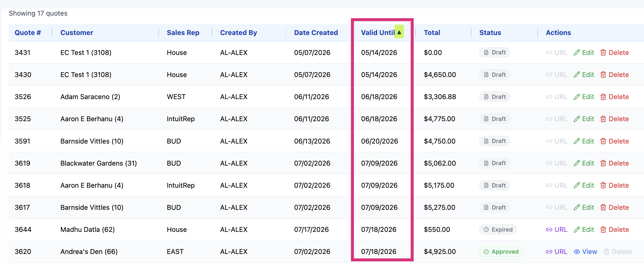644x265 pixels.
Task: Click the Expired status badge
Action: 498,229
